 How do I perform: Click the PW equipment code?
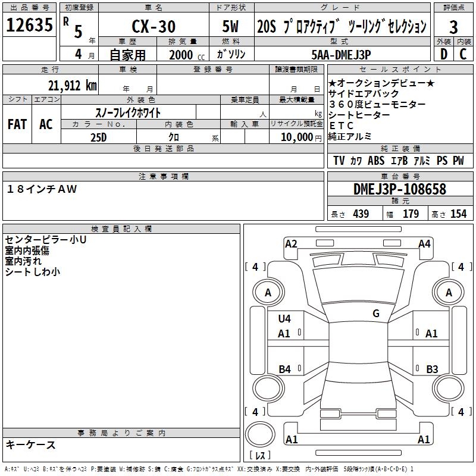pos(458,161)
